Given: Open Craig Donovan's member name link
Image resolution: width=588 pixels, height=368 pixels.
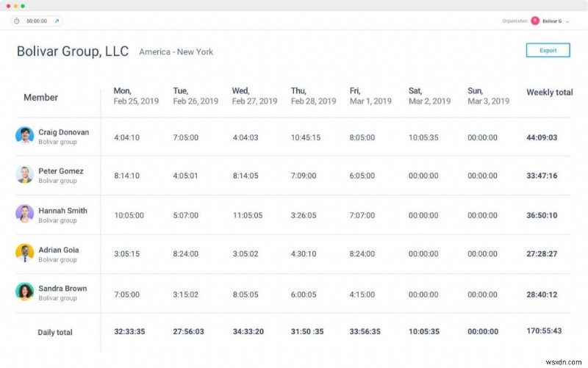Looking at the screenshot, I should [x=64, y=132].
